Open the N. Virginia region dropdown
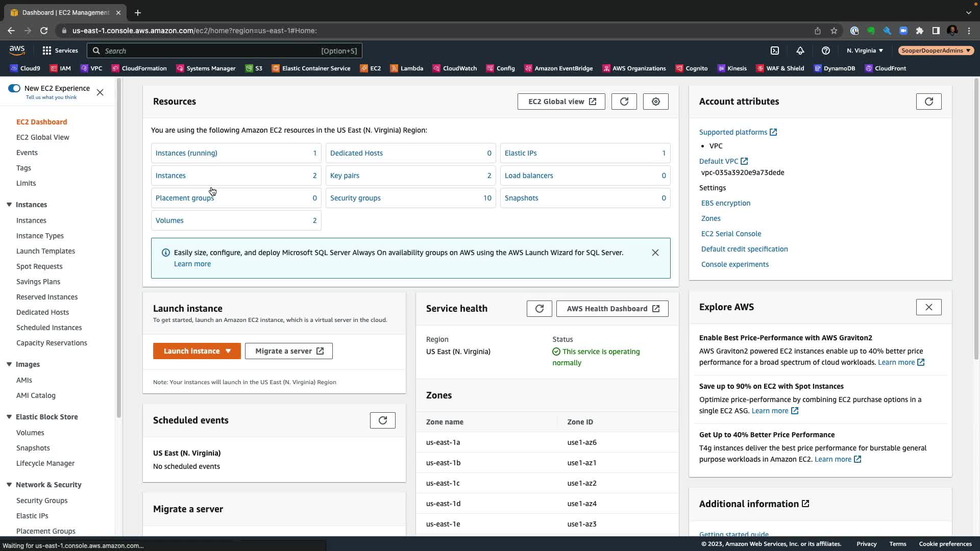 click(x=864, y=51)
